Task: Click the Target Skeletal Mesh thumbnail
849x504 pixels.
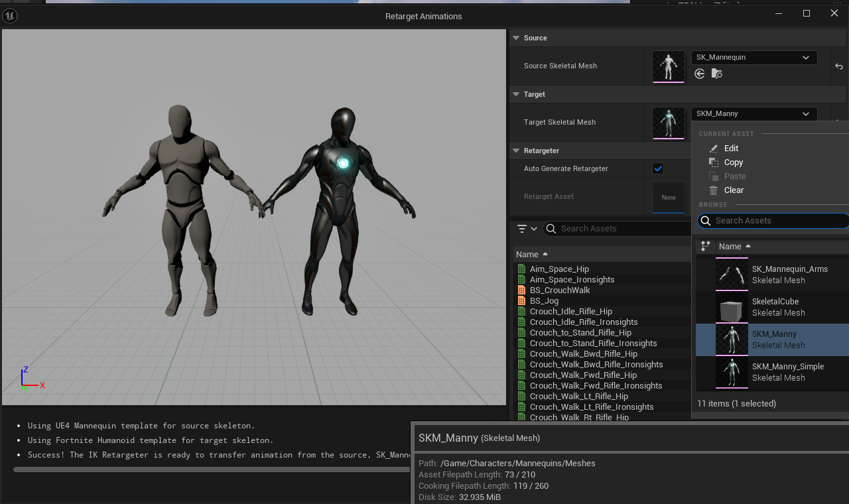Action: [669, 123]
